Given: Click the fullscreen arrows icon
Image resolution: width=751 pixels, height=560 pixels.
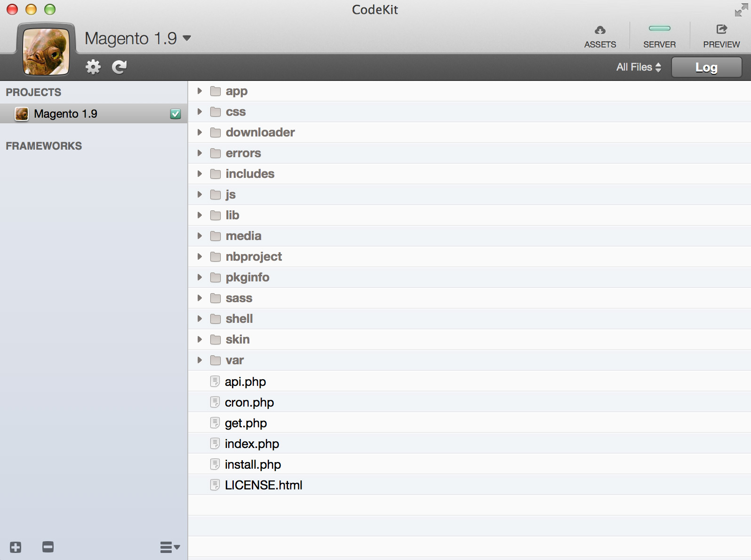Looking at the screenshot, I should [x=741, y=10].
